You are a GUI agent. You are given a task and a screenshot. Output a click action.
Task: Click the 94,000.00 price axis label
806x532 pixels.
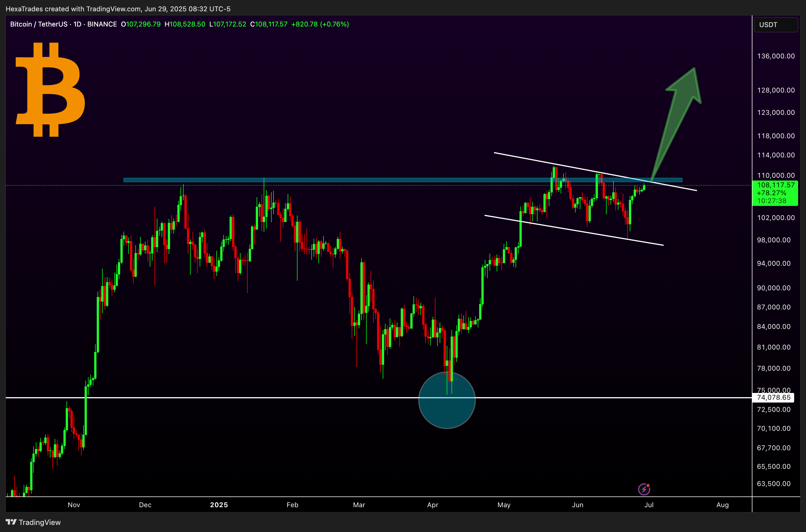pos(774,263)
